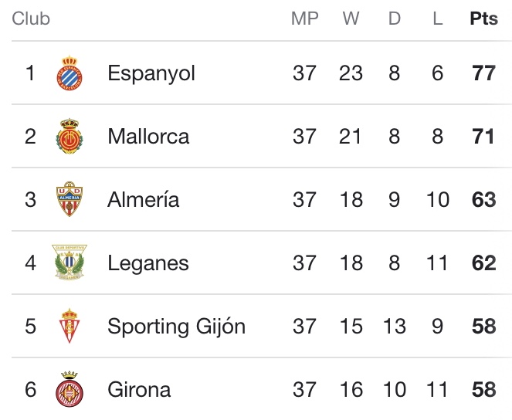This screenshot has height=420, width=512.
Task: Click the Girona club crest icon
Action: (70, 389)
